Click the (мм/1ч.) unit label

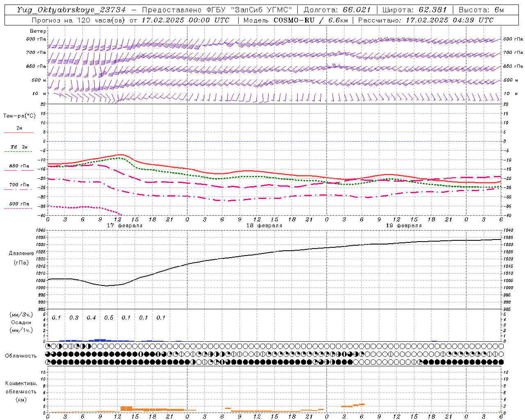(x=21, y=330)
